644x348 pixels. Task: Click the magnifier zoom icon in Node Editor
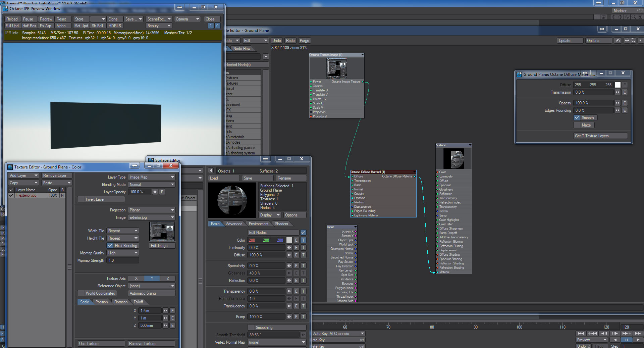pos(633,41)
